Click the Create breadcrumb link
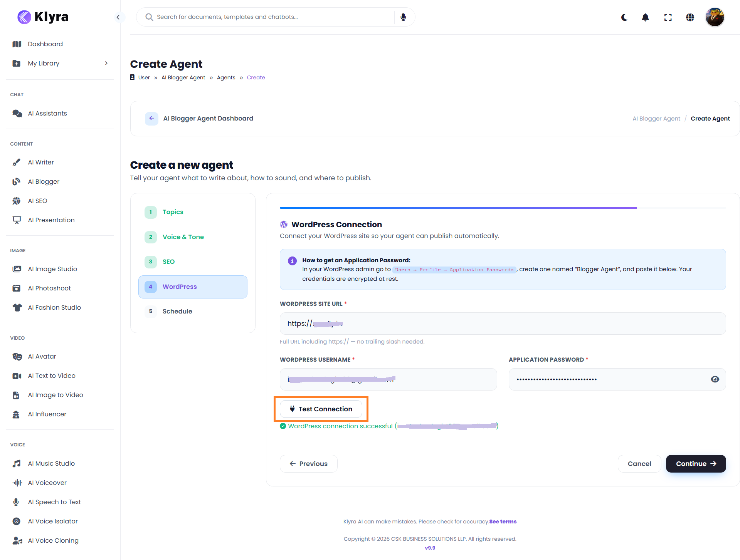The height and width of the screenshot is (560, 740). point(256,77)
